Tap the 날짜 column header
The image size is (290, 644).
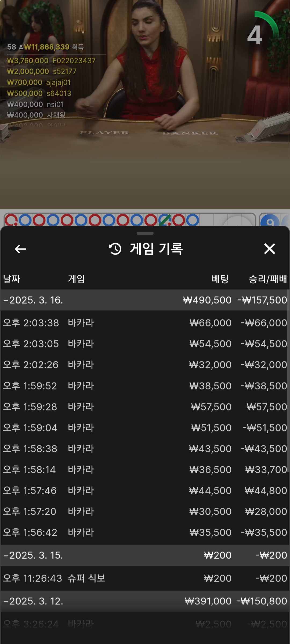(12, 279)
